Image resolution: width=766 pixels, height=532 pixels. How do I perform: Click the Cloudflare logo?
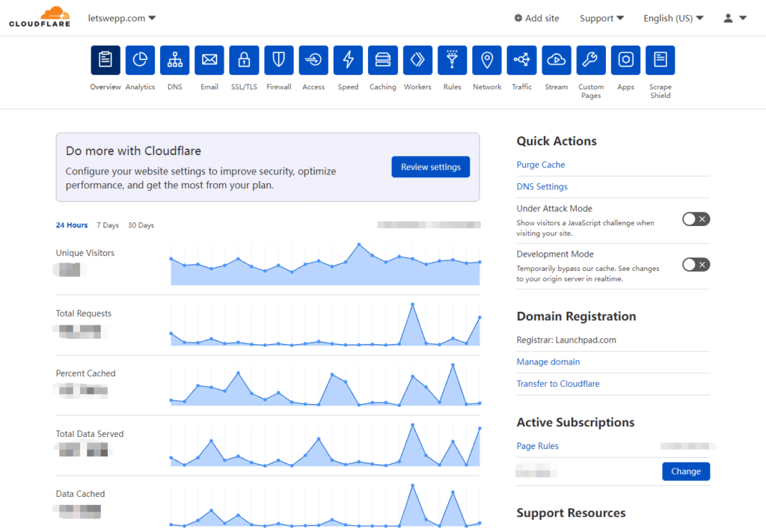pyautogui.click(x=40, y=17)
